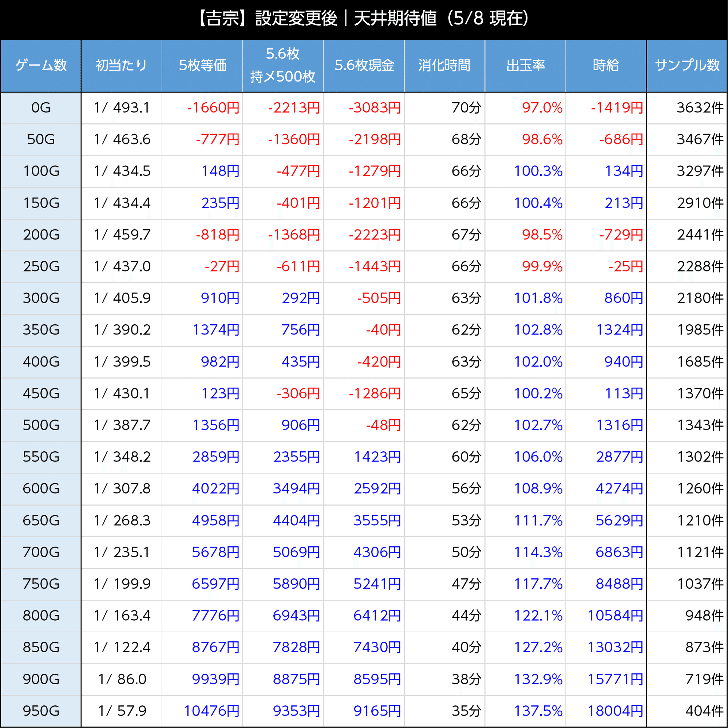The image size is (728, 728).
Task: Select the 0G row label
Action: pos(41,108)
